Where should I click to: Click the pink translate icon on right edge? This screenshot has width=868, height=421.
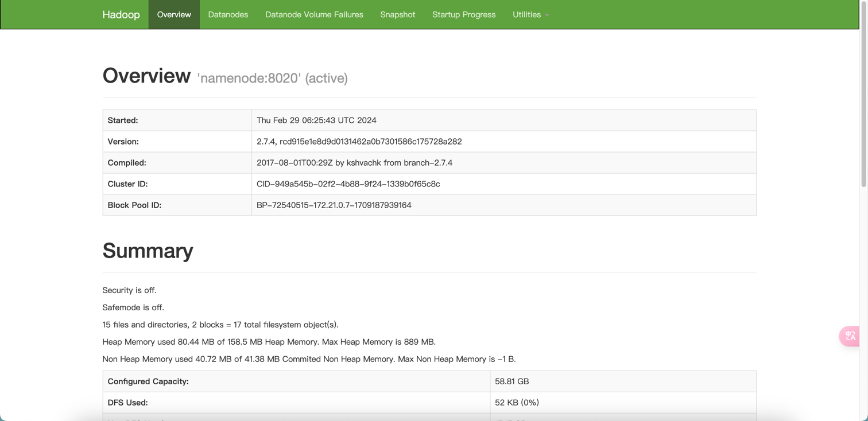point(850,336)
